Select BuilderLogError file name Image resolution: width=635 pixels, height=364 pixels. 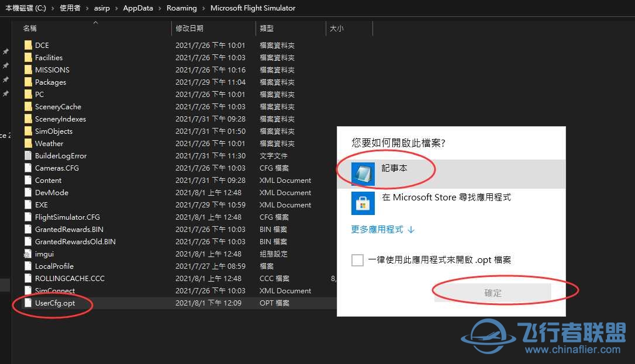tap(61, 156)
